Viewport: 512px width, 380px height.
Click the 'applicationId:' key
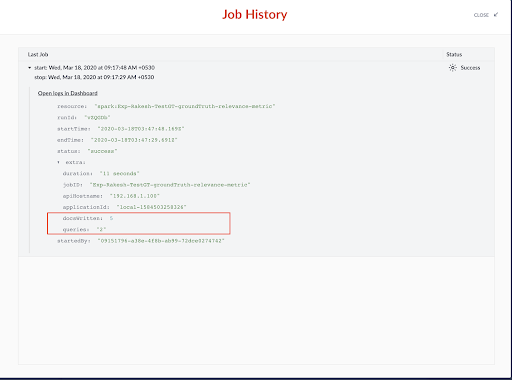[86, 207]
